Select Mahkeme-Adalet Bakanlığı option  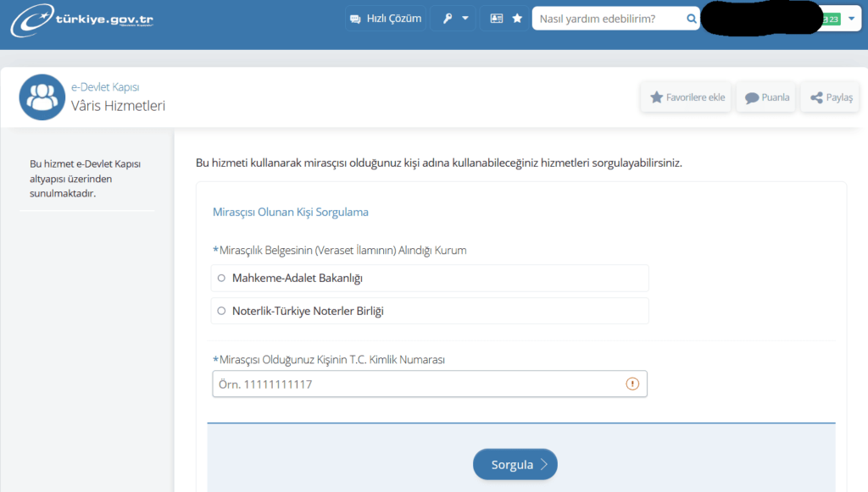(220, 278)
